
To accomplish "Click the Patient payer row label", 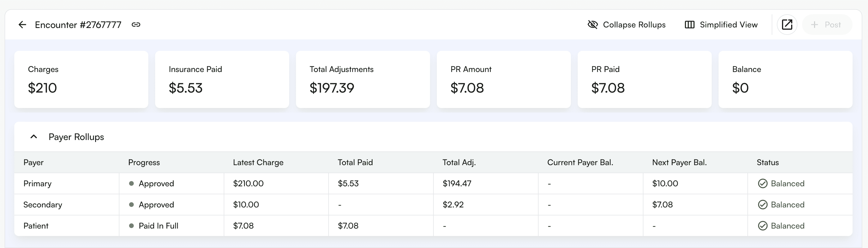I will 36,226.
